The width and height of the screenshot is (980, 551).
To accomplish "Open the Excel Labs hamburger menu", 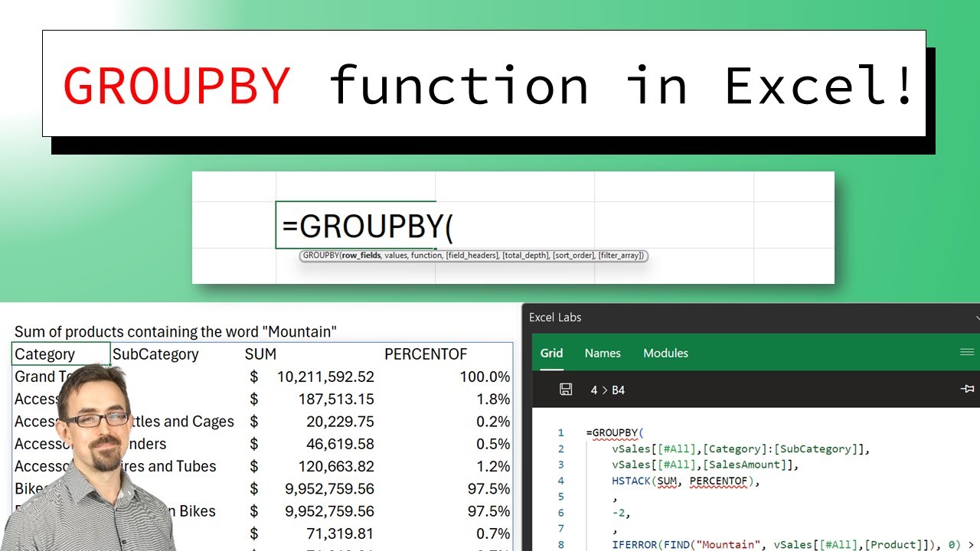I will pyautogui.click(x=967, y=353).
